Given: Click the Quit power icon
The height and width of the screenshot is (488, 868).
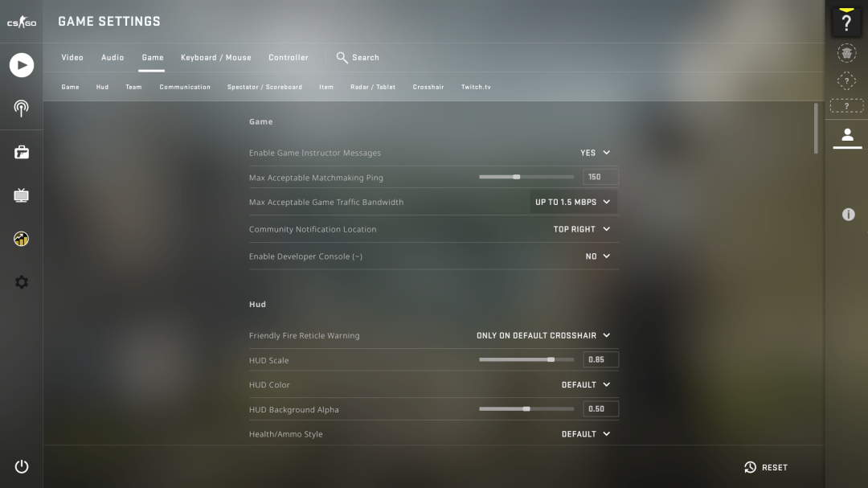Looking at the screenshot, I should 22,466.
